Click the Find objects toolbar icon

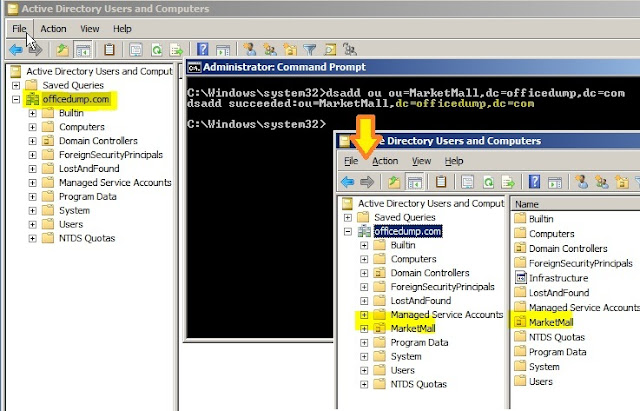[330, 50]
